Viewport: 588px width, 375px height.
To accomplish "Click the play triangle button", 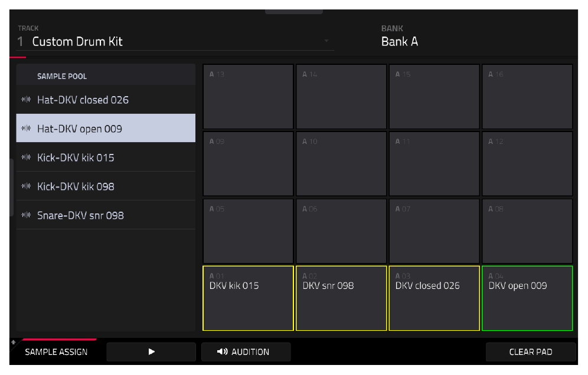I will [151, 352].
